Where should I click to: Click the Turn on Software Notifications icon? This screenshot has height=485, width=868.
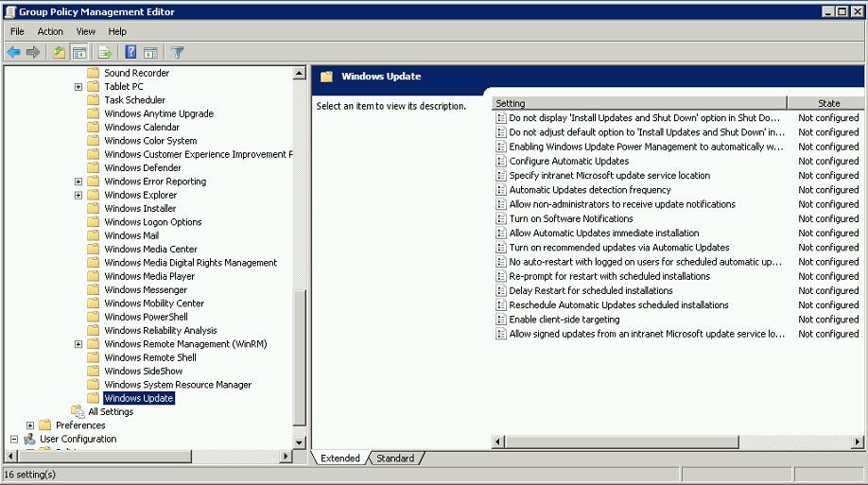(501, 218)
